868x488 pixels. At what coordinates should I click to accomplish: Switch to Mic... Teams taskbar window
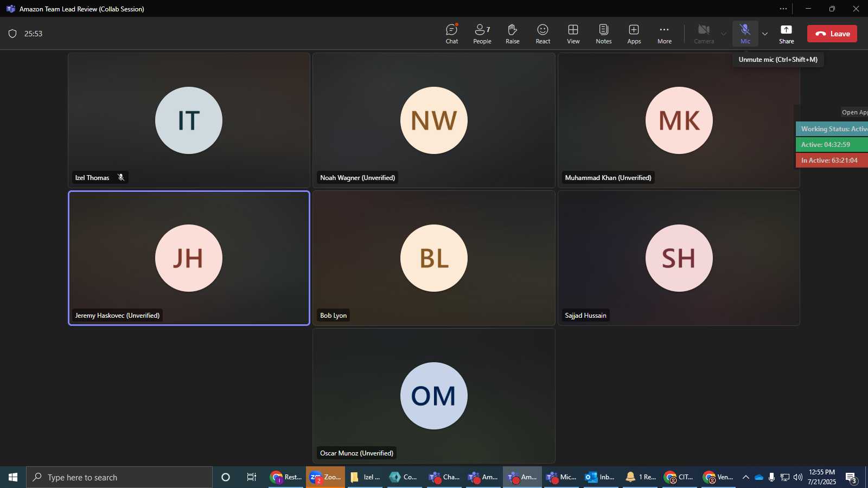pyautogui.click(x=561, y=477)
